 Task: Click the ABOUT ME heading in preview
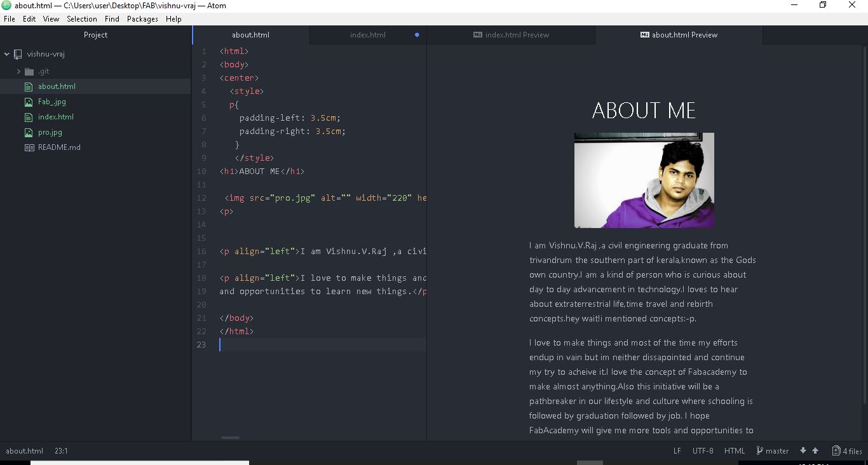coord(644,111)
